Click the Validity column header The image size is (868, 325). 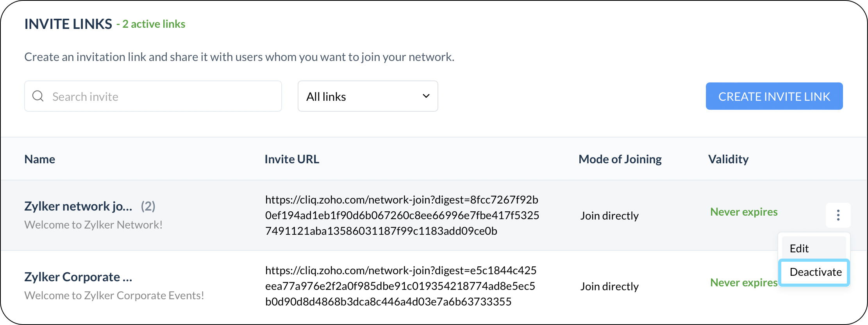point(728,159)
